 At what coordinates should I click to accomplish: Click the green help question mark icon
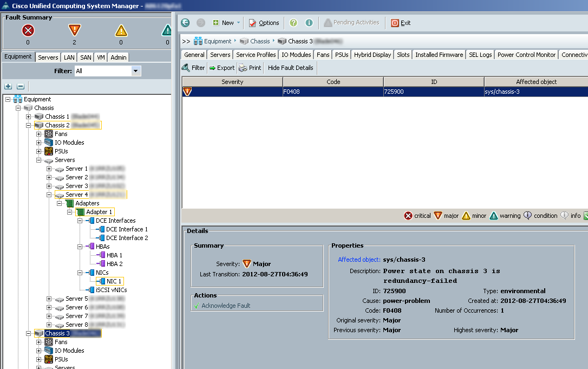293,23
